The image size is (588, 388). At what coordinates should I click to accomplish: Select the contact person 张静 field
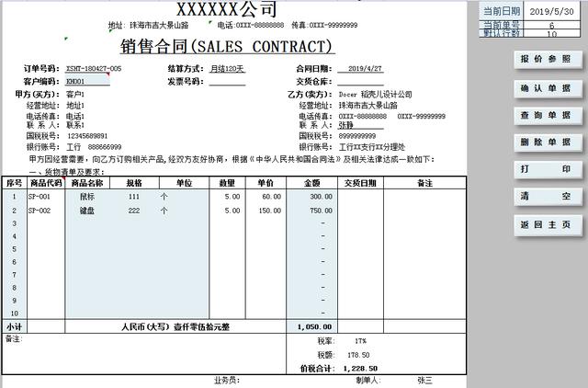[360, 125]
